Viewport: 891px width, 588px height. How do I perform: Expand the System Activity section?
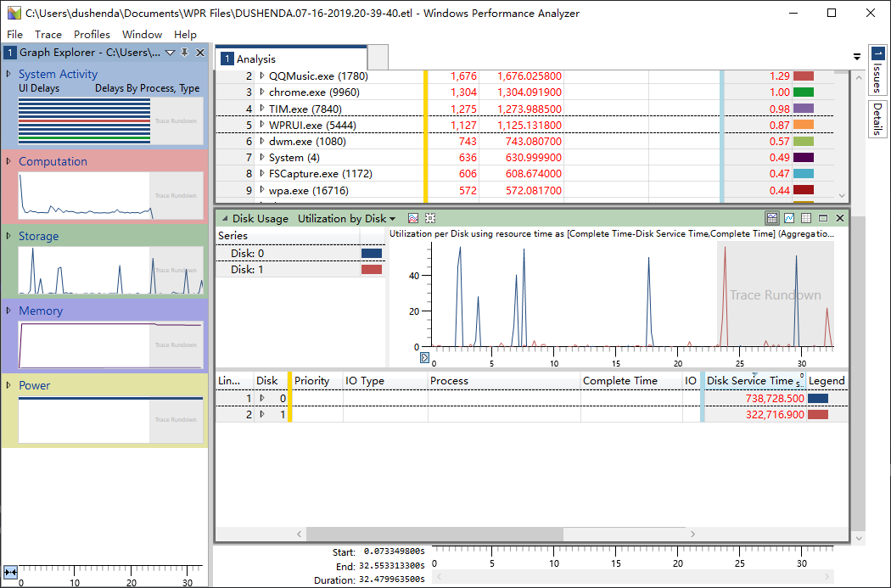(x=8, y=74)
